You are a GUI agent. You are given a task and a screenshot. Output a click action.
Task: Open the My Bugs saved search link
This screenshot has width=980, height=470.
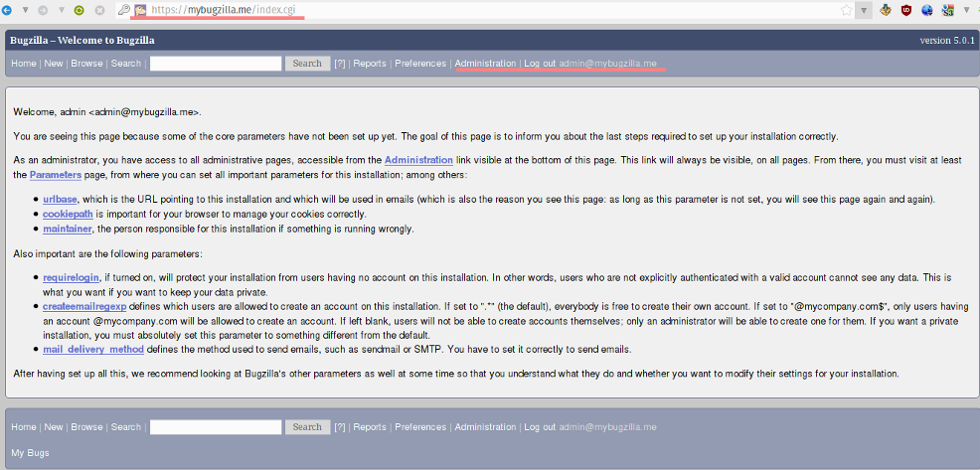(x=30, y=453)
